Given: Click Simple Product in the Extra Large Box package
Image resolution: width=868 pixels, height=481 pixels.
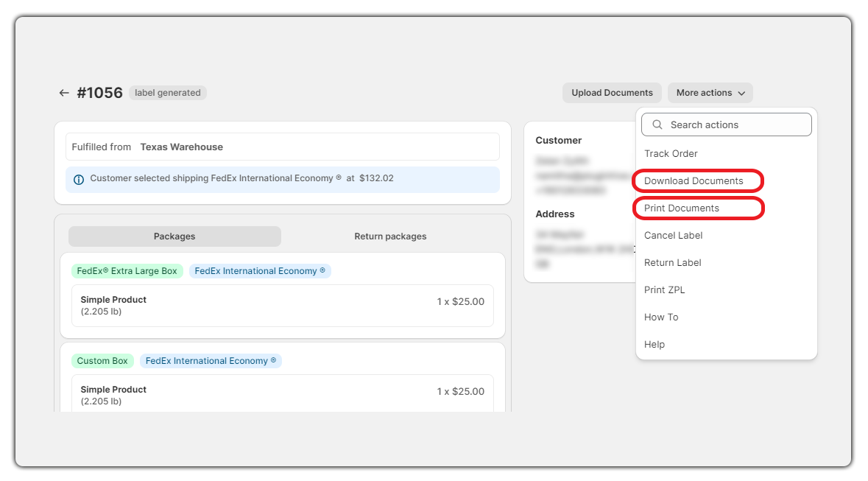Looking at the screenshot, I should coord(113,299).
